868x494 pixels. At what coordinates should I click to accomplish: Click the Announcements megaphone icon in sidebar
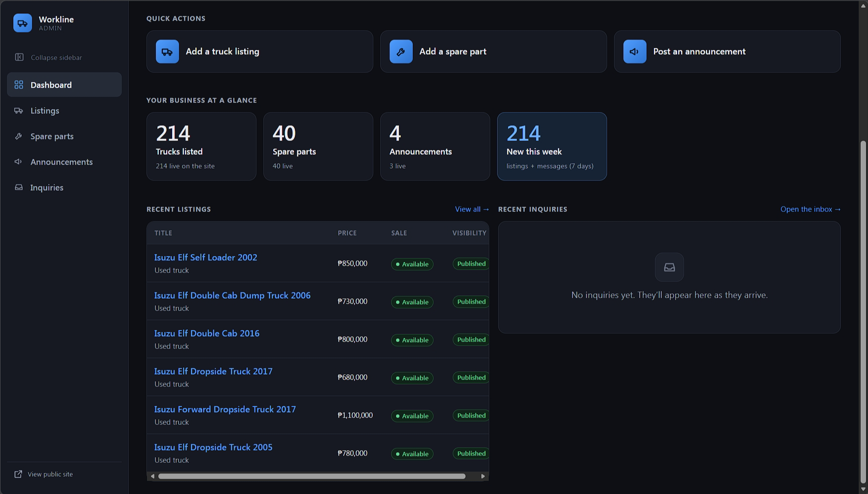pos(19,162)
